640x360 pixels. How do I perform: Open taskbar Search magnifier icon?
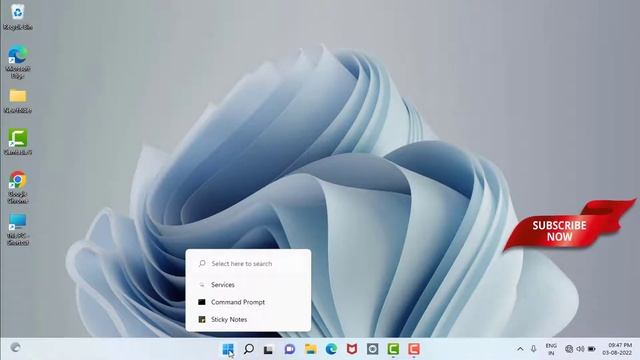(x=249, y=349)
